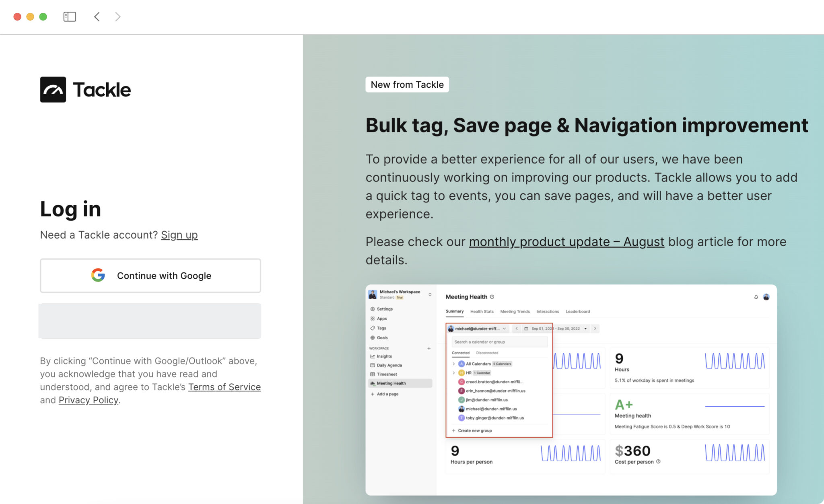The image size is (824, 504).
Task: Open the Terms of Service link
Action: coord(225,387)
